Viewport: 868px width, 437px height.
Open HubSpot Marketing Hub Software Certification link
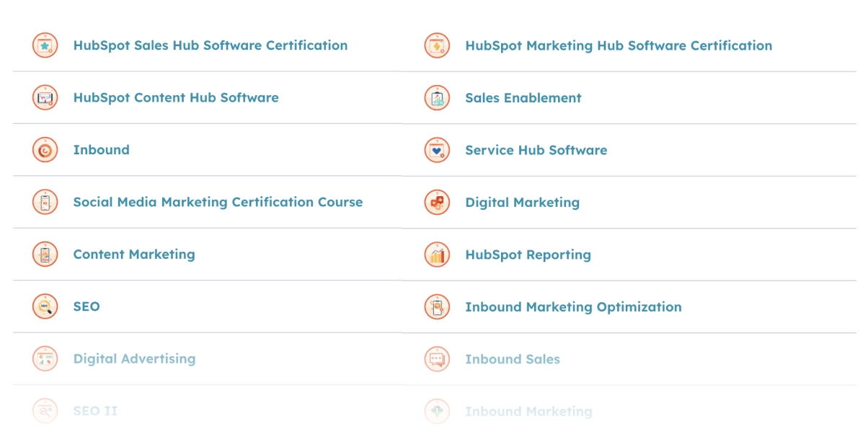(x=619, y=45)
